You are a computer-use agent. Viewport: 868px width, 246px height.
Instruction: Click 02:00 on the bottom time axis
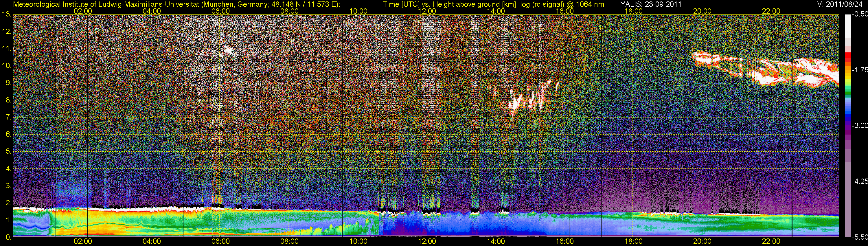(83, 241)
